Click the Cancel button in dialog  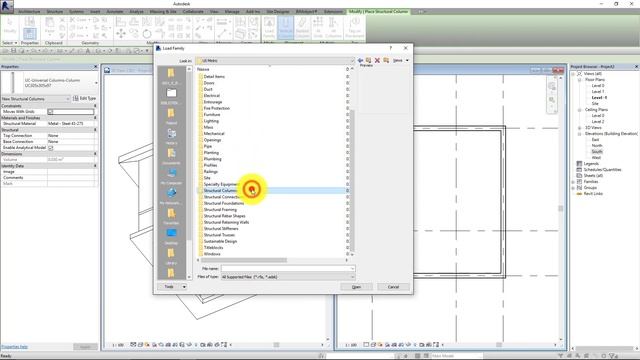click(x=393, y=287)
